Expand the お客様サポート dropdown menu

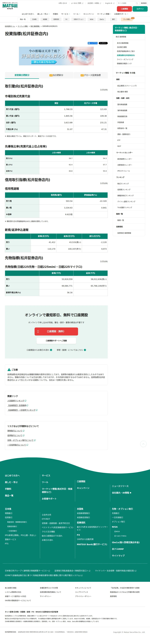121,14
